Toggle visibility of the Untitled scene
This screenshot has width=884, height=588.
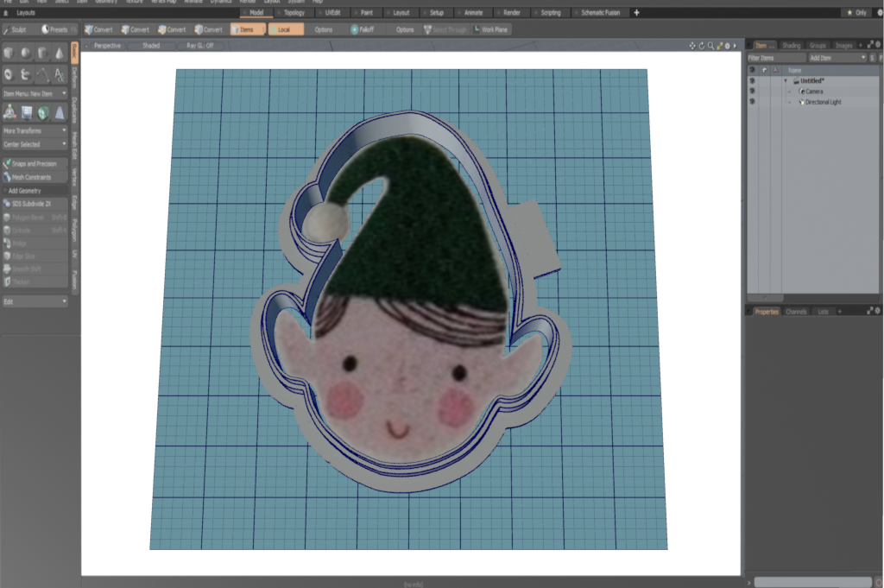pyautogui.click(x=752, y=80)
